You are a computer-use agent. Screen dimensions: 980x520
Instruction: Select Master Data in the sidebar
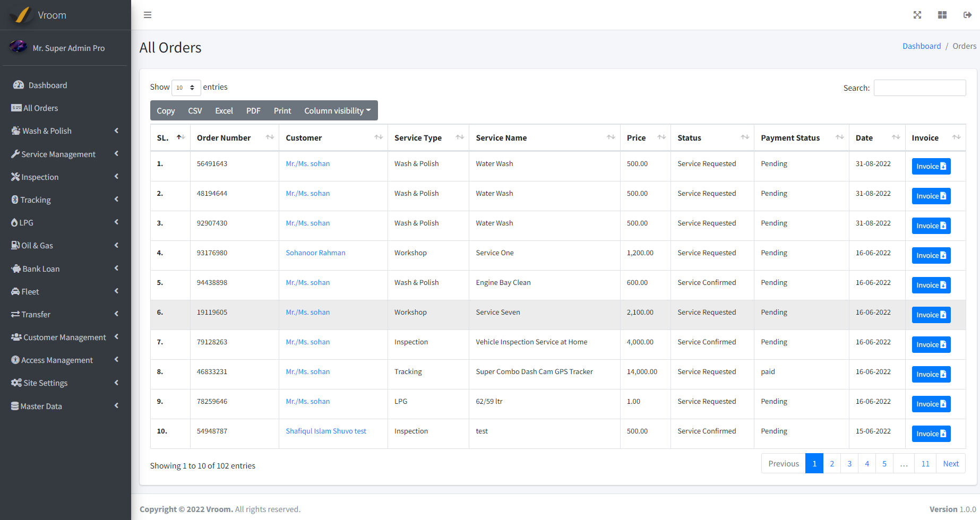[x=65, y=406]
